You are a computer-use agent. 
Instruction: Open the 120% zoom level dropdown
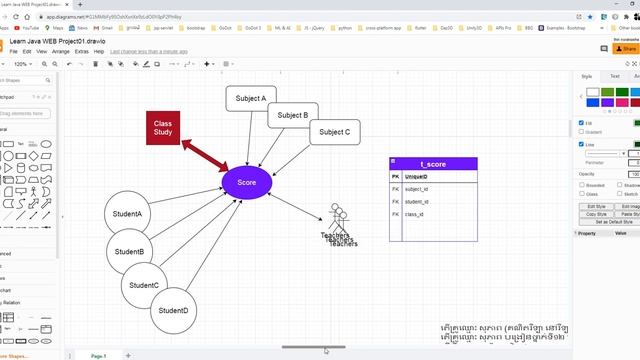23,64
